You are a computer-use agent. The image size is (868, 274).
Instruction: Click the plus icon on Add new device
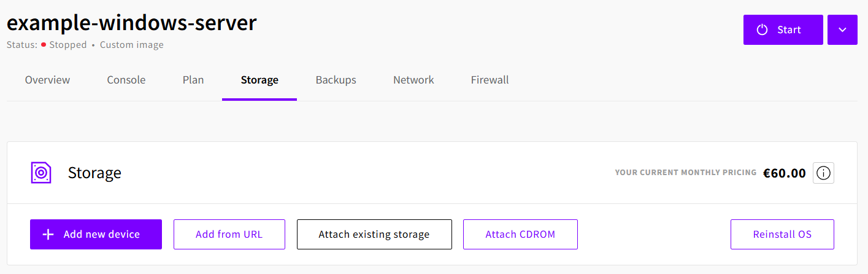[x=48, y=235]
